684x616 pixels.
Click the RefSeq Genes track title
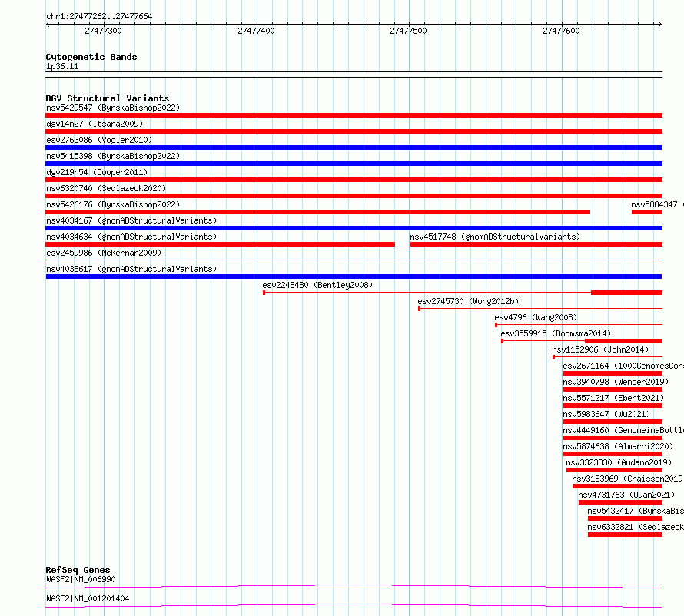78,570
